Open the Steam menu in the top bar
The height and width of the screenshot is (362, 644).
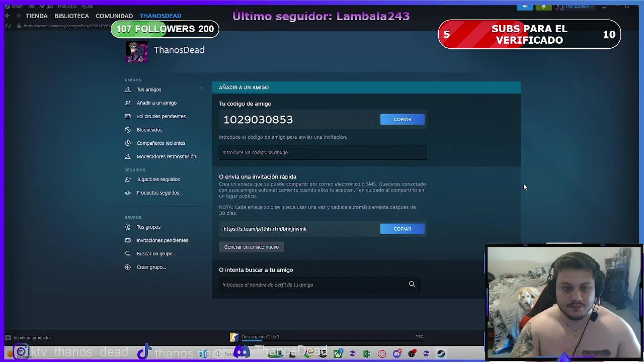click(18, 7)
